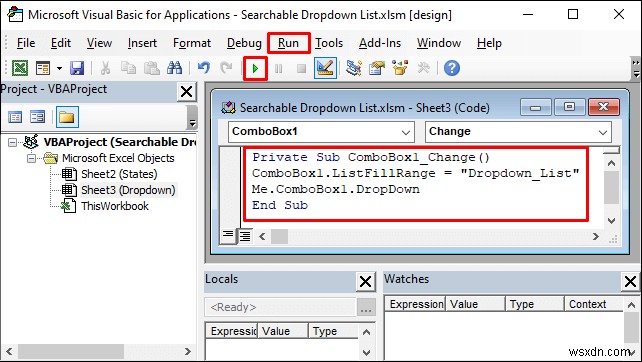Click the green Run Sub play icon

(255, 68)
